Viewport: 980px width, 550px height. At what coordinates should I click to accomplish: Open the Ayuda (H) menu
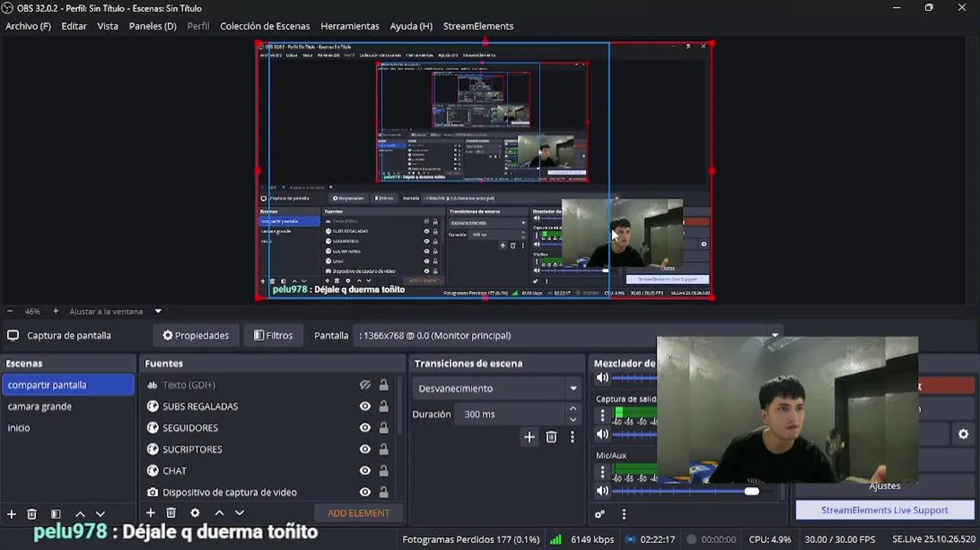pyautogui.click(x=411, y=26)
